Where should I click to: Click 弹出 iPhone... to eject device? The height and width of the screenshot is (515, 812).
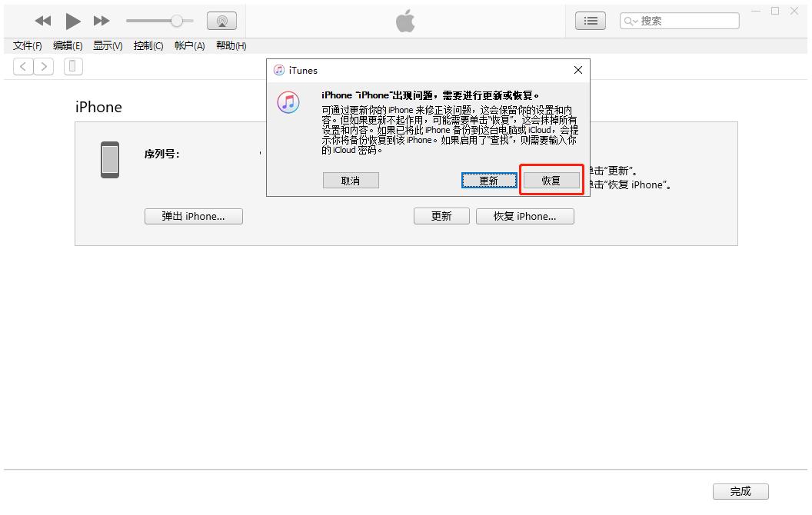point(193,216)
